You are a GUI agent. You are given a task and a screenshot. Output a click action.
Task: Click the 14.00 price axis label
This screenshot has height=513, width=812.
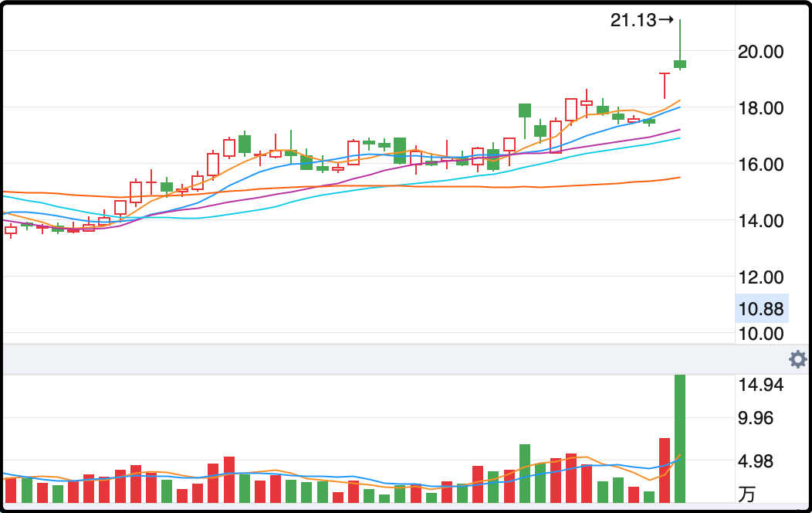tap(762, 221)
